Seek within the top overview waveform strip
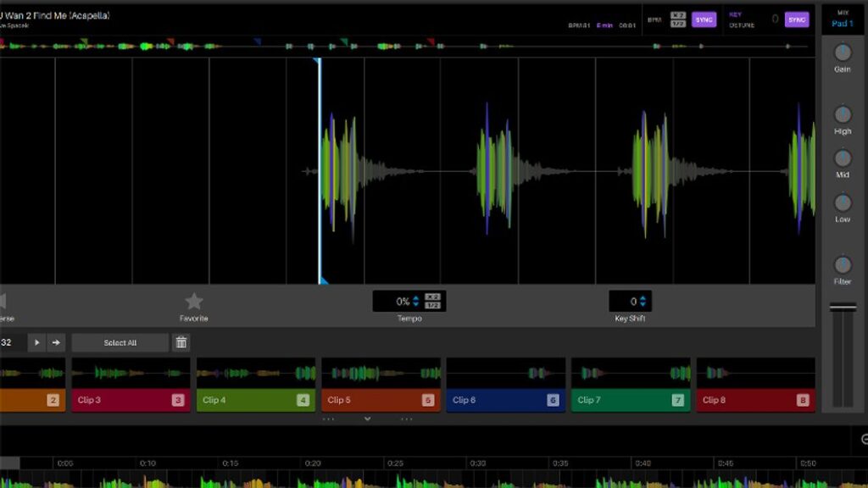Image resolution: width=868 pixels, height=488 pixels. [x=407, y=46]
